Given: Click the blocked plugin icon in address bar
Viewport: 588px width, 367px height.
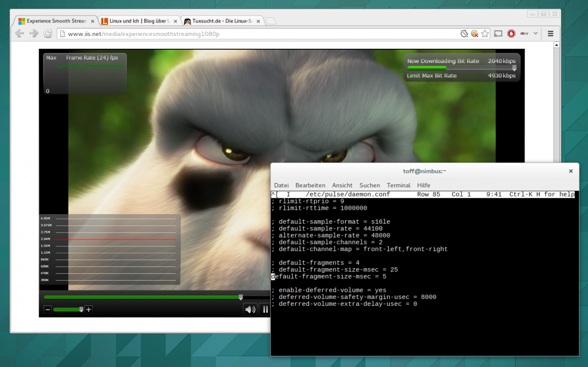Looking at the screenshot, I should (464, 34).
